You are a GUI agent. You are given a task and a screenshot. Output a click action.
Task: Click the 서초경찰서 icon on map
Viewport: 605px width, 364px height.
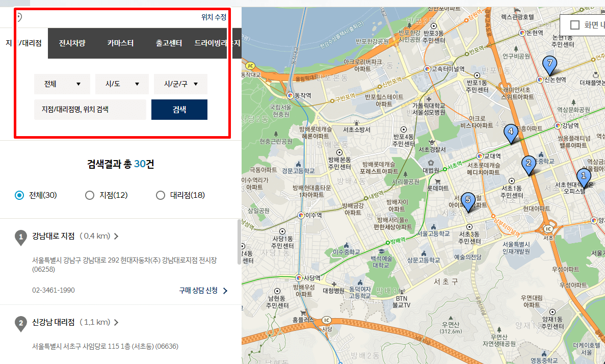(432, 142)
